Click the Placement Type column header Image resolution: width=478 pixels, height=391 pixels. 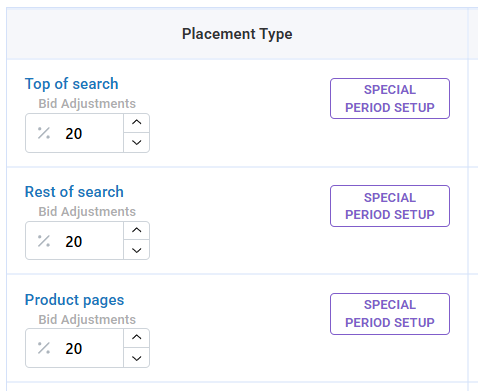[237, 34]
